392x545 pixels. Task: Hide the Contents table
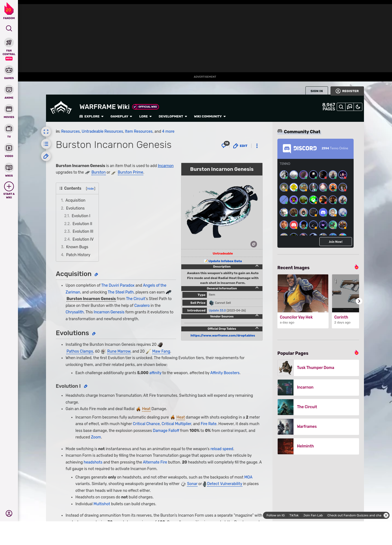tap(91, 189)
